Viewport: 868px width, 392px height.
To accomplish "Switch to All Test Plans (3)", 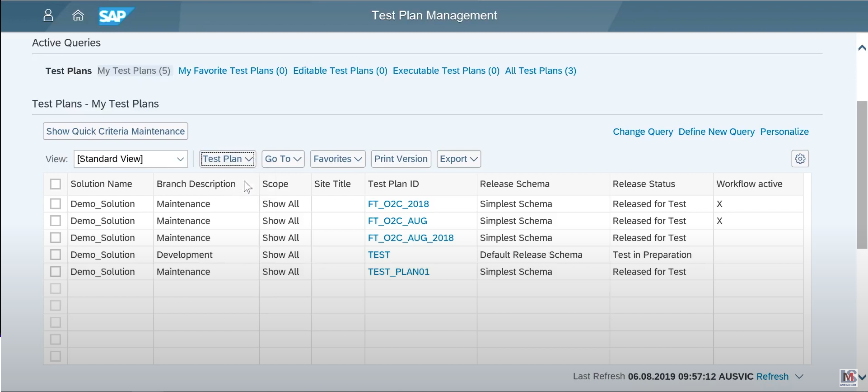I will pyautogui.click(x=541, y=71).
